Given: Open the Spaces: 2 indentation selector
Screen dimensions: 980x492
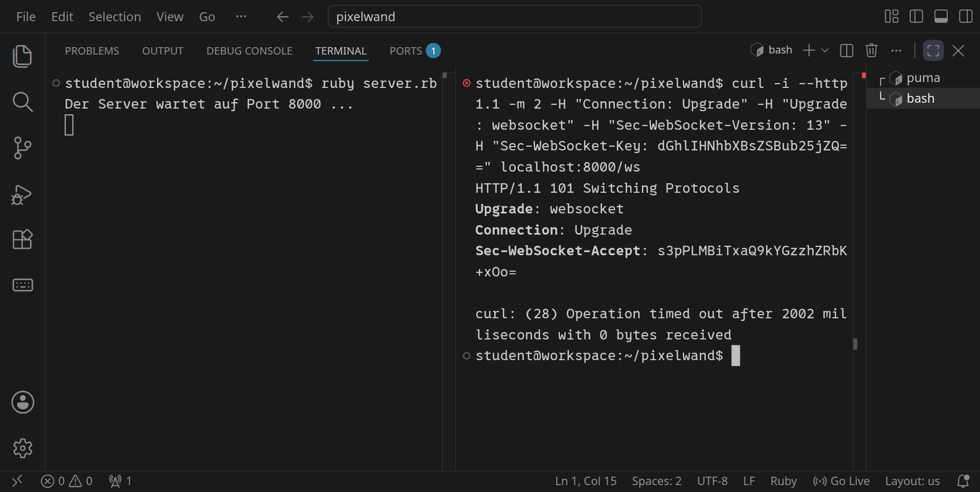Looking at the screenshot, I should pyautogui.click(x=656, y=481).
